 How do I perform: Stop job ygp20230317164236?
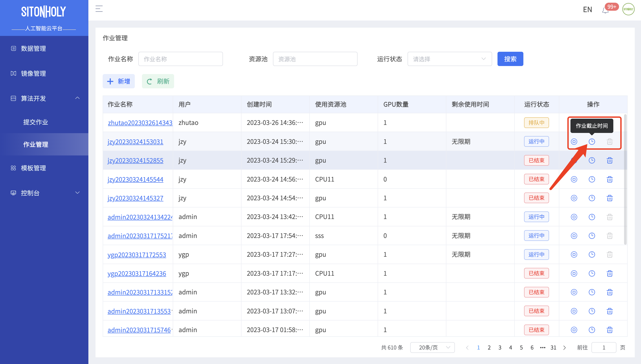574,273
